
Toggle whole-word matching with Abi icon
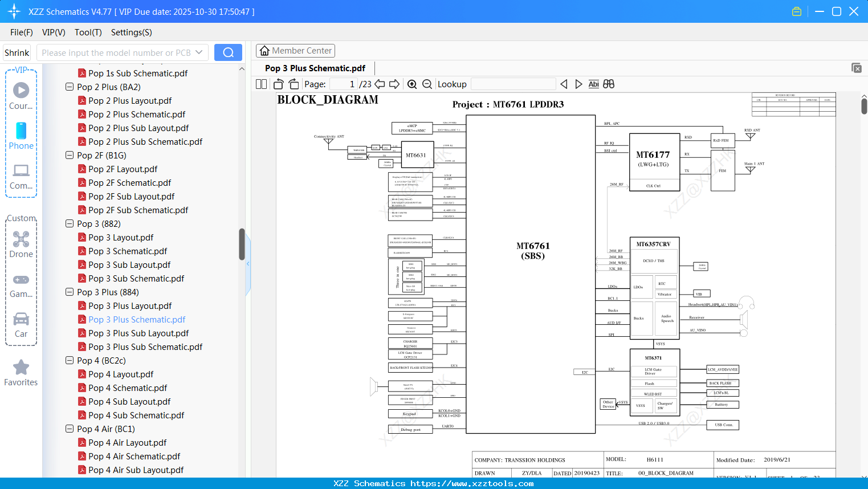click(x=593, y=83)
